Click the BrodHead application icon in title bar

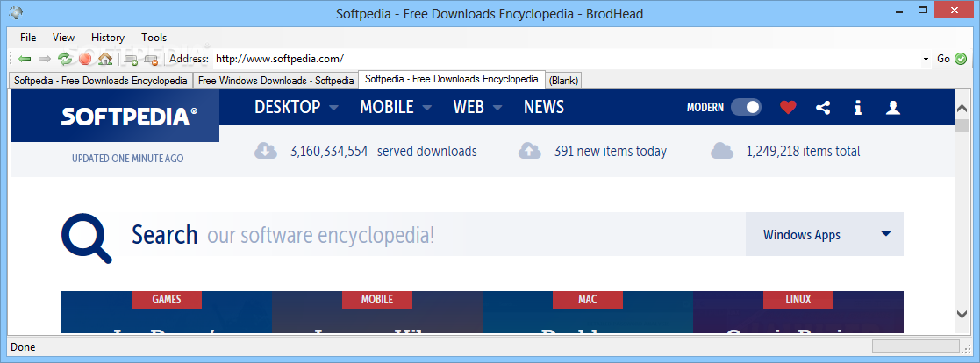point(15,12)
